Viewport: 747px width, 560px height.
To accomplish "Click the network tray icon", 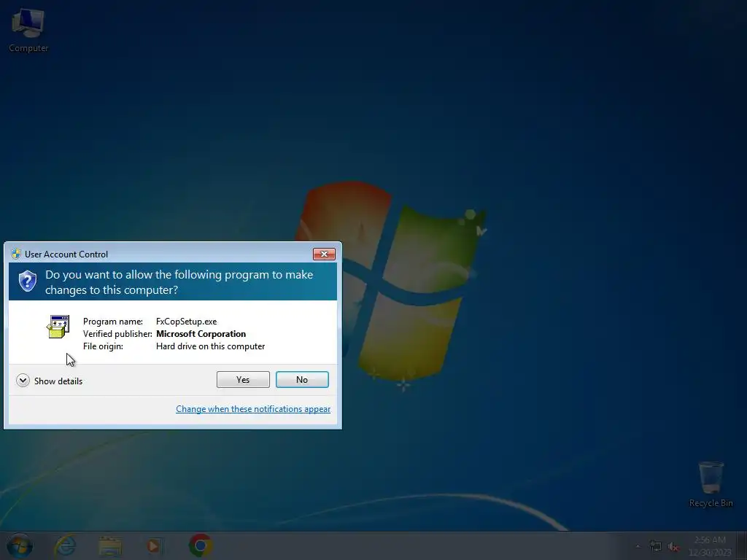I will [656, 546].
